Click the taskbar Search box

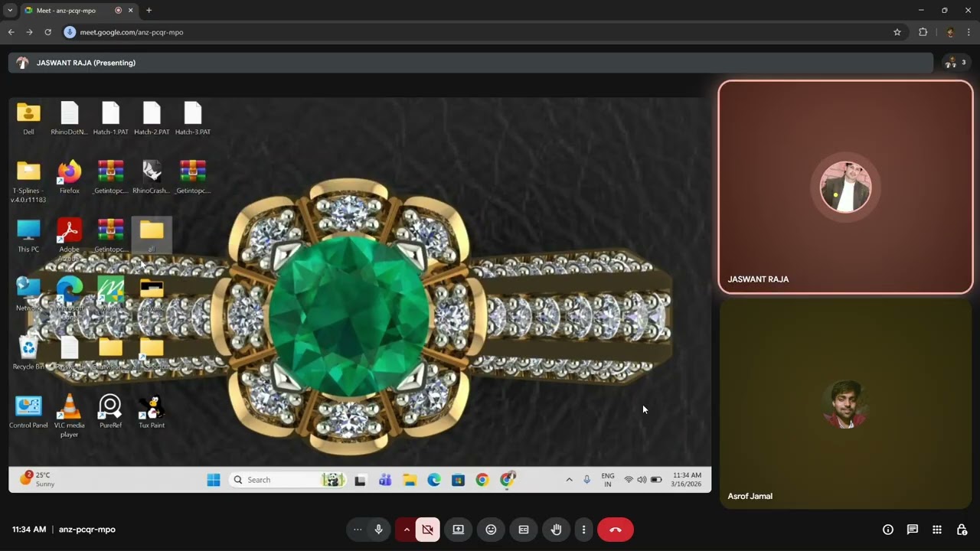coord(287,480)
